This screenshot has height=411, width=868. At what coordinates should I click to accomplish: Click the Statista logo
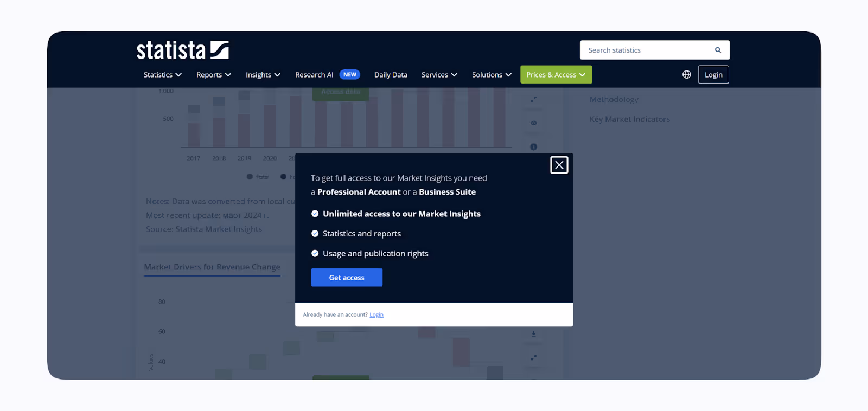182,50
